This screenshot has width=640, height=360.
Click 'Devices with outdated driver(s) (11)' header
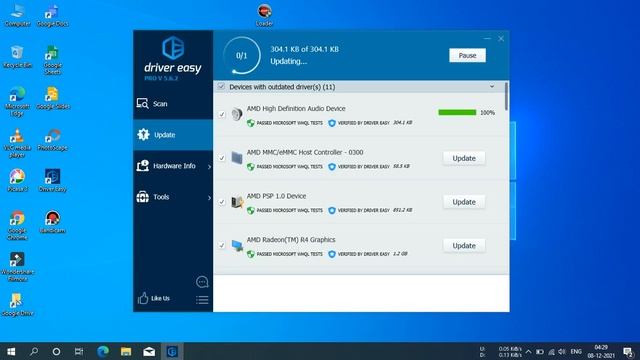coord(282,87)
